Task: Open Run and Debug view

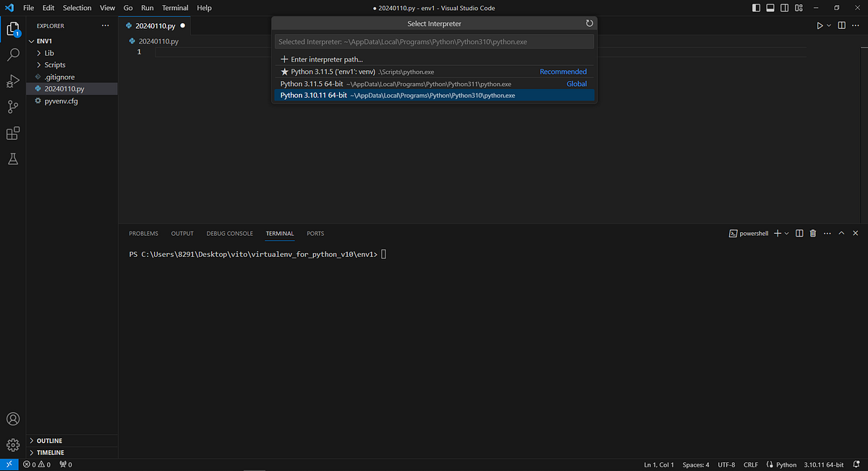Action: pyautogui.click(x=13, y=80)
